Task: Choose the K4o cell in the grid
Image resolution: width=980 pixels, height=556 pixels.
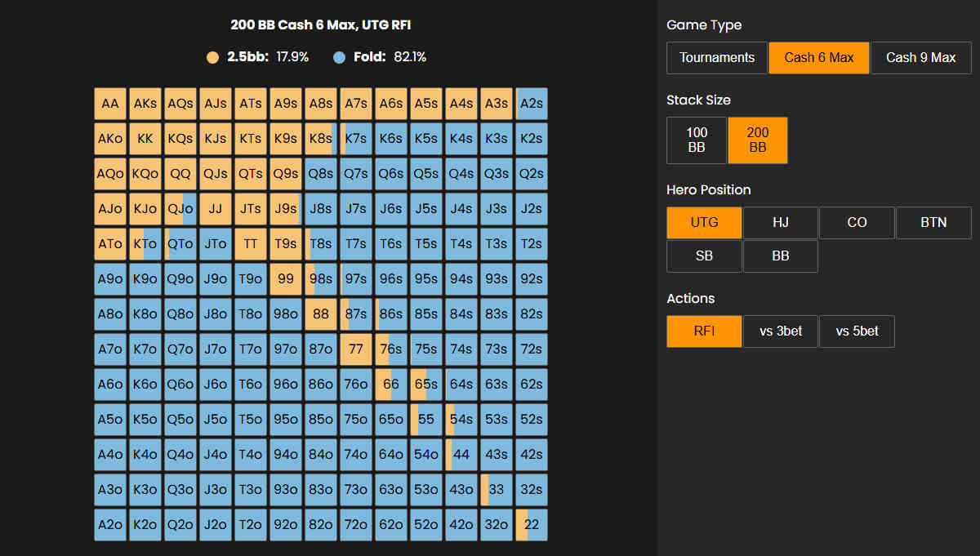Action: [x=145, y=455]
